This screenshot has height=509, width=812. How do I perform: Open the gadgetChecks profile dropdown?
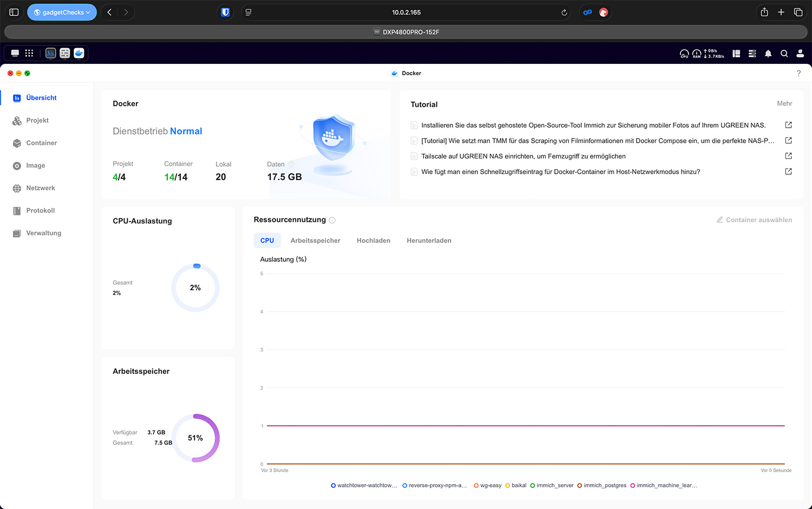[x=62, y=12]
